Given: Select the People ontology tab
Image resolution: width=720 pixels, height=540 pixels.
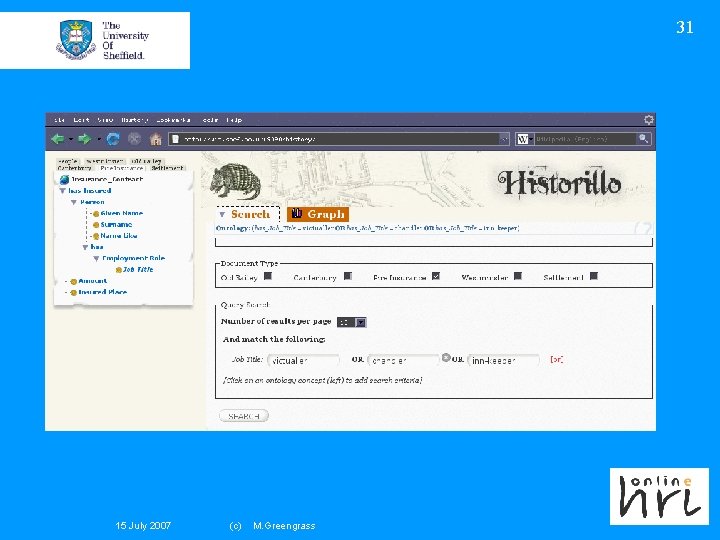Looking at the screenshot, I should coord(68,161).
